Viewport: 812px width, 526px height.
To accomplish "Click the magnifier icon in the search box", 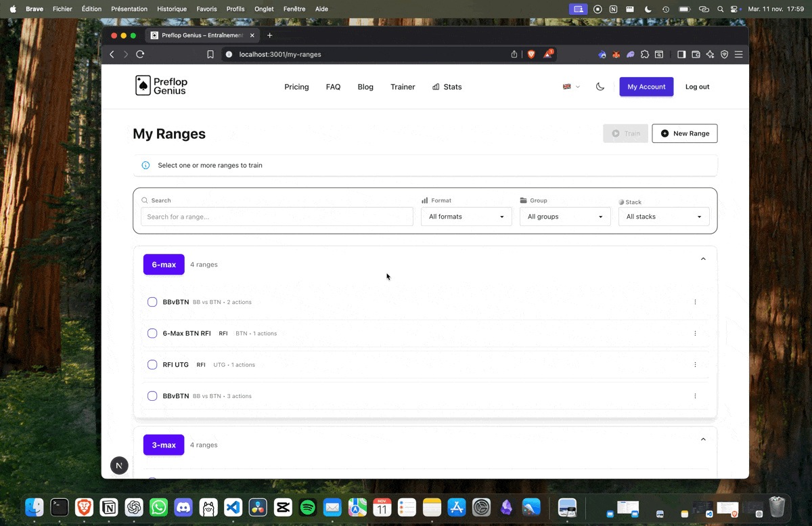I will click(145, 200).
